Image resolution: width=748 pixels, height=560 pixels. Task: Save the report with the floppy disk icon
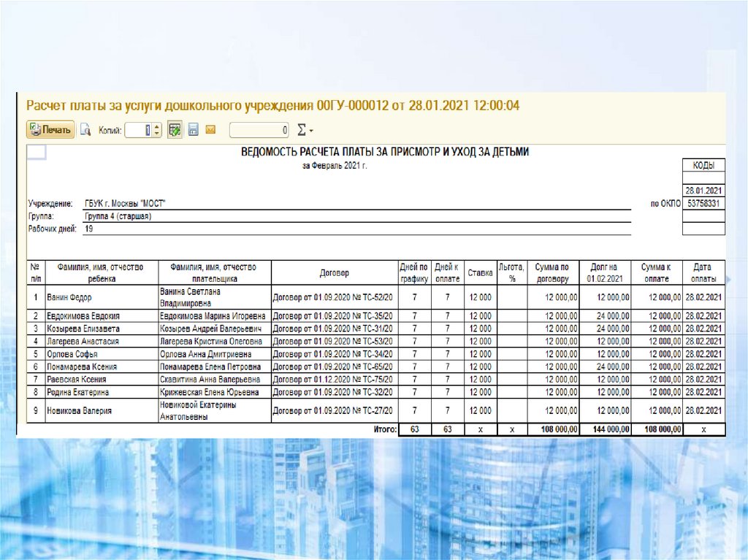coord(194,130)
